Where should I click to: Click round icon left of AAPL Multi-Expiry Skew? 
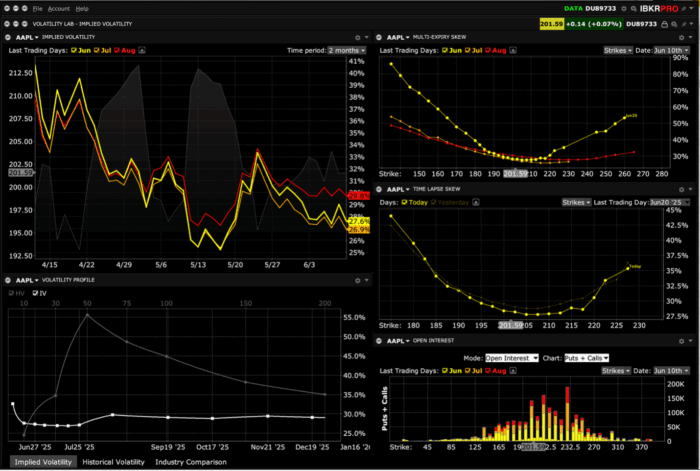[379, 38]
